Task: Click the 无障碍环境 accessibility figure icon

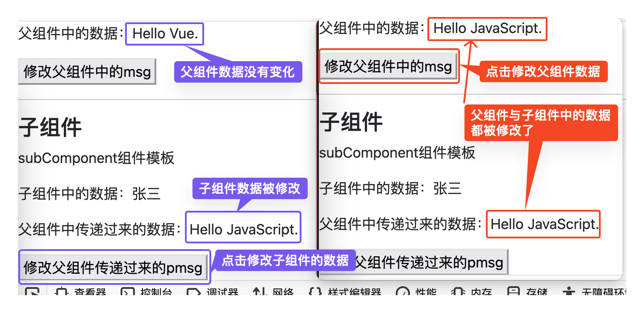Action: (569, 292)
